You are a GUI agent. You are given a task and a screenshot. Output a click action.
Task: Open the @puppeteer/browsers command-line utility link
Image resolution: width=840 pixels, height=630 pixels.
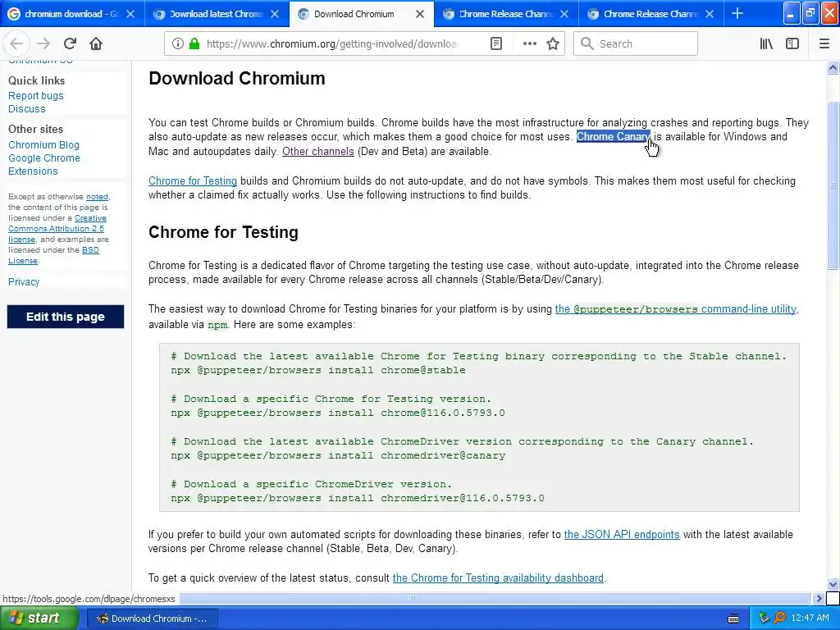[677, 308]
